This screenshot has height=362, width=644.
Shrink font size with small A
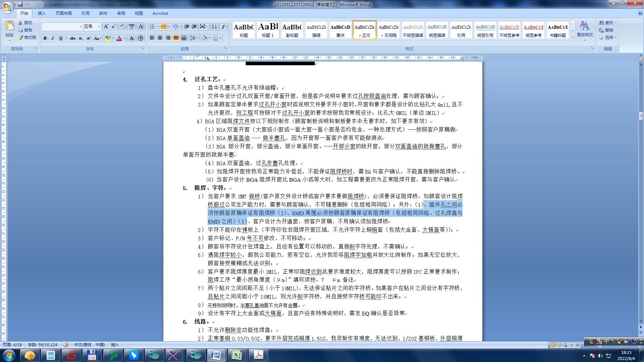[x=113, y=26]
